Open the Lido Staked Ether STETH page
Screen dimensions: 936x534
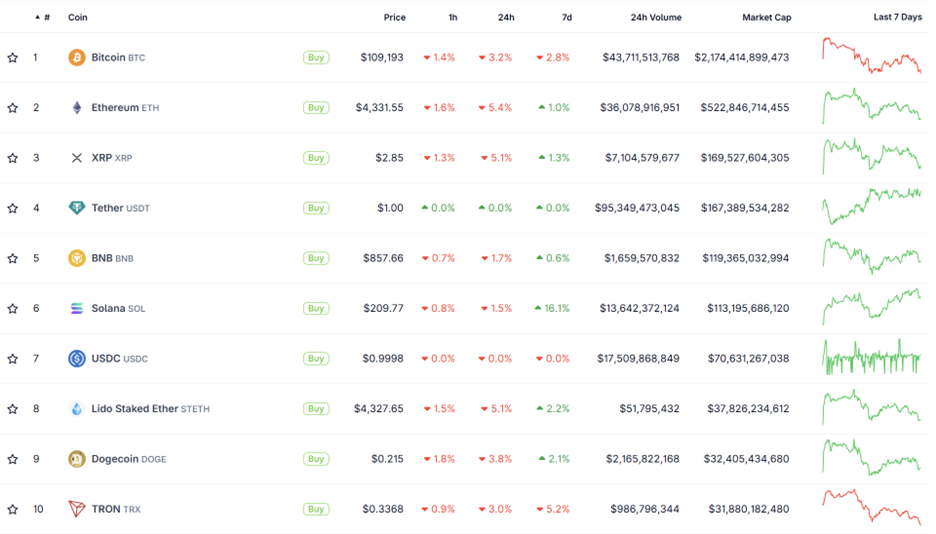[x=150, y=409]
